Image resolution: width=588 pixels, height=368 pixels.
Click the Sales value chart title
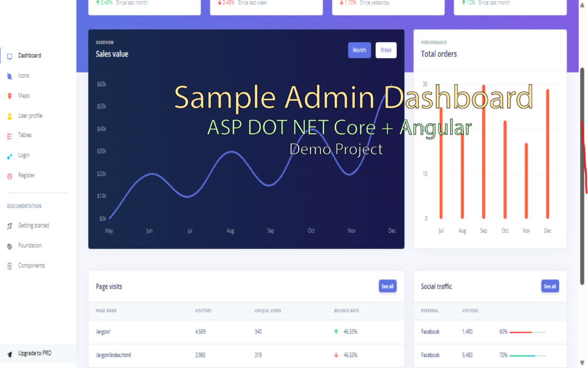click(112, 54)
